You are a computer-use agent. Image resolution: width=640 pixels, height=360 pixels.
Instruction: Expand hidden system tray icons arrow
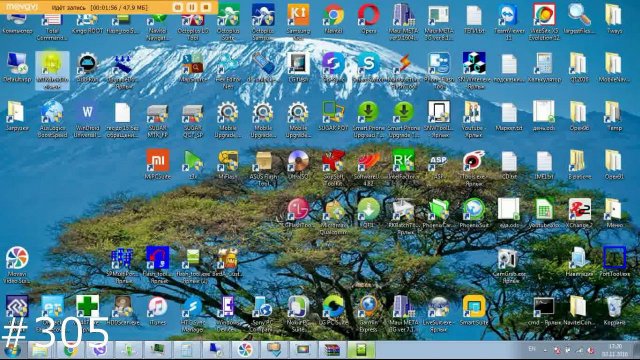[545, 350]
